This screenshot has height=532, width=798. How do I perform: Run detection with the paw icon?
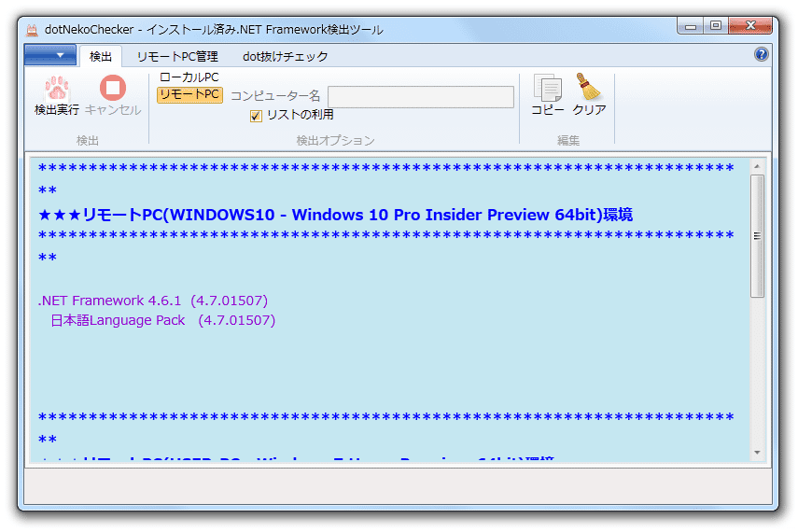[57, 95]
